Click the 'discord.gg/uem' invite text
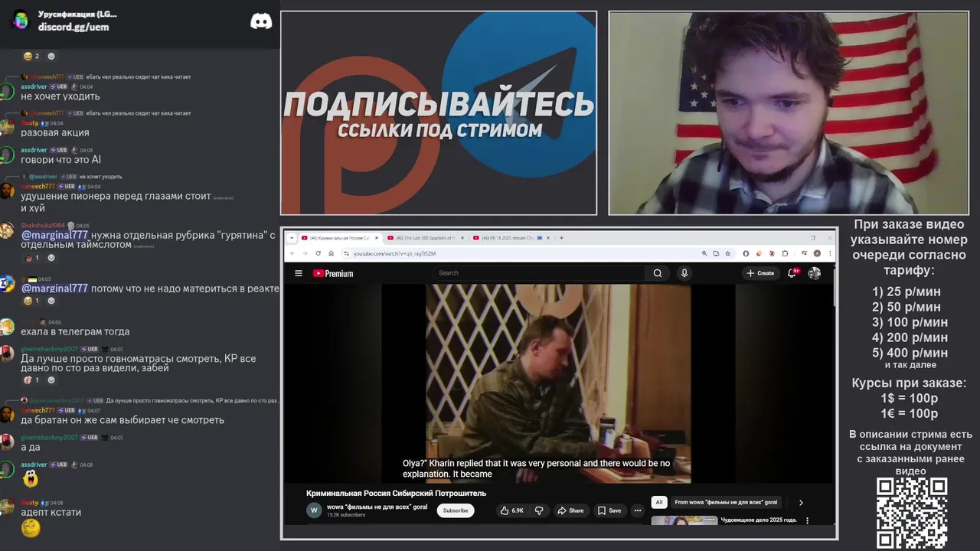The image size is (980, 551). (73, 27)
